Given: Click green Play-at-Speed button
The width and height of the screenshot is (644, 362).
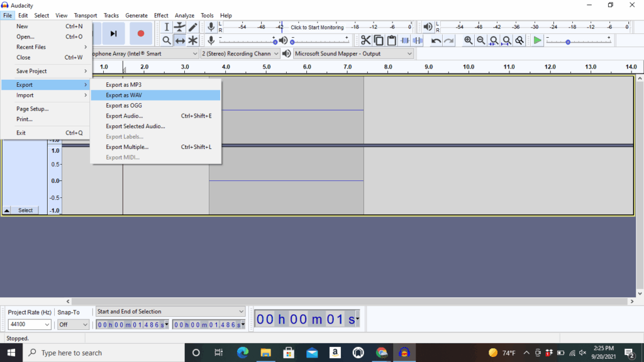Looking at the screenshot, I should tap(537, 40).
